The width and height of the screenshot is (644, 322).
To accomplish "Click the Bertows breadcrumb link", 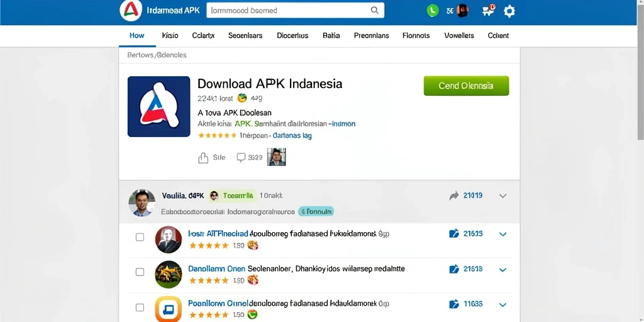I will [140, 55].
